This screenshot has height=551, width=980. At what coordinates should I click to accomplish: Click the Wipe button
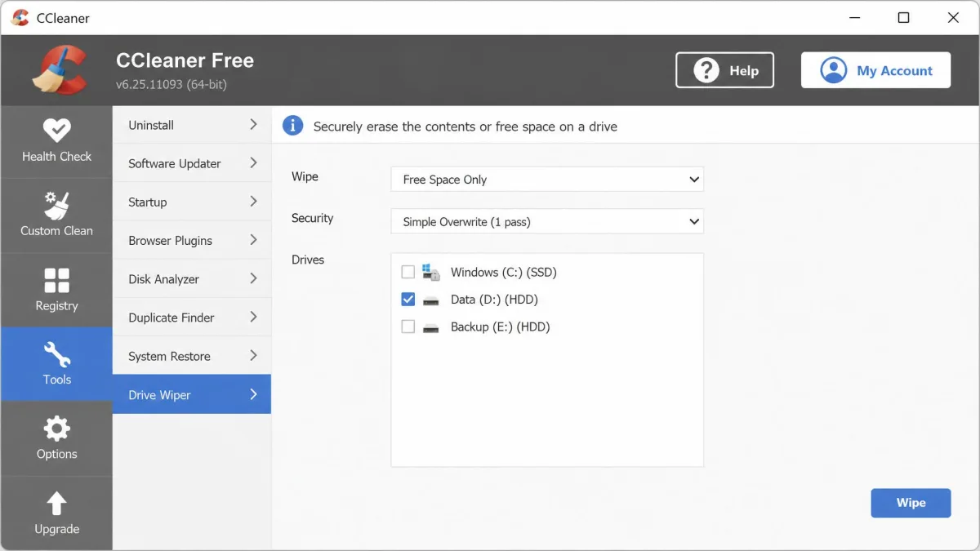(911, 503)
